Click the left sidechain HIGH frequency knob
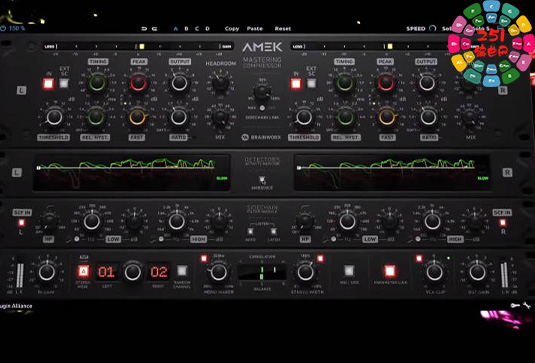Screen dimensions: 535x363 177,221
